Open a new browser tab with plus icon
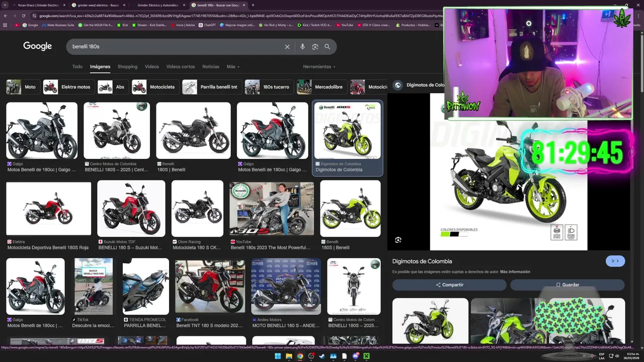Screen dimensions: 644x362 (x=253, y=5)
